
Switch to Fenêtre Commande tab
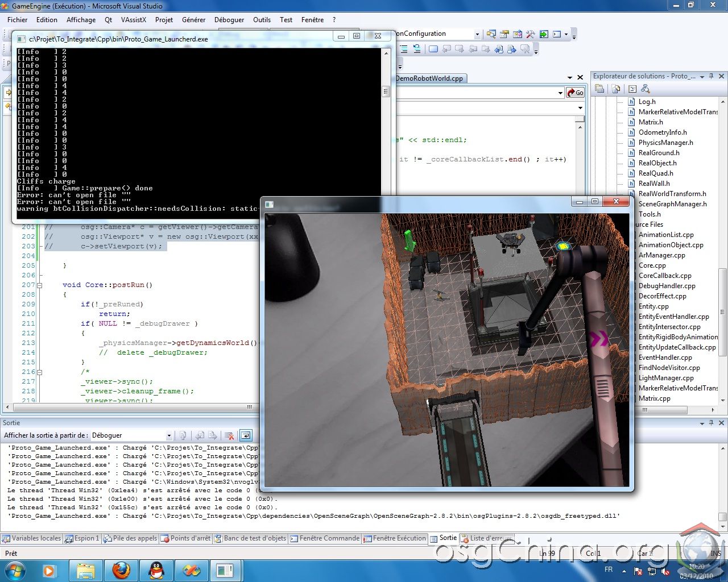pos(325,538)
